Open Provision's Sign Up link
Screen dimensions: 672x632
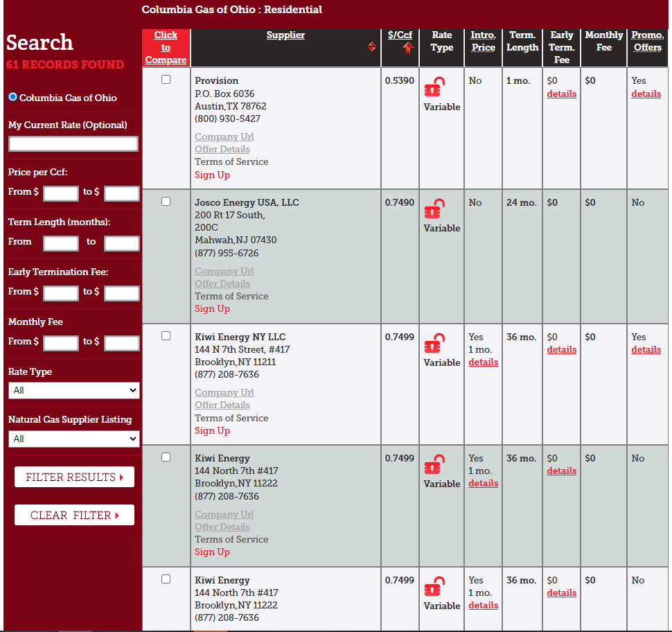[212, 175]
